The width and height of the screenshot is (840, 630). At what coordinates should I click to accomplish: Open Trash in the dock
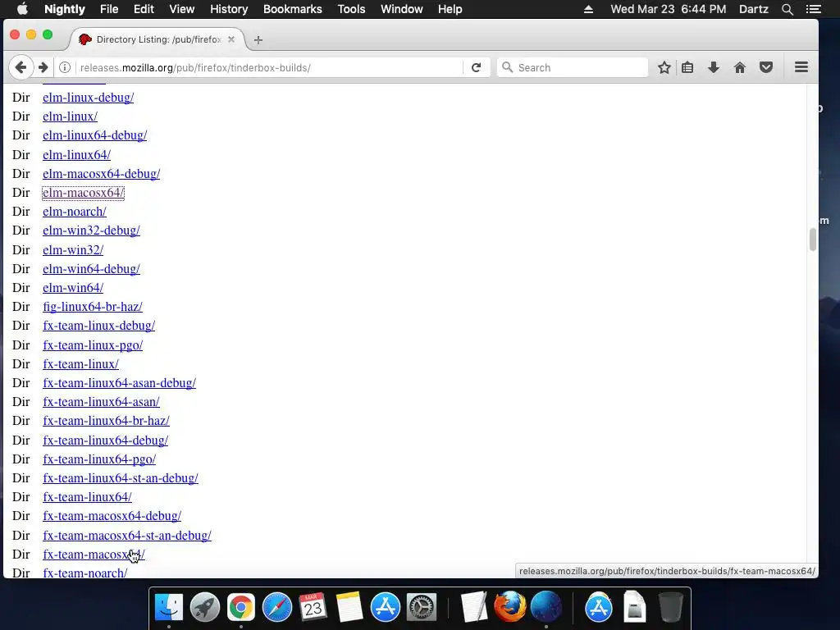coord(670,608)
